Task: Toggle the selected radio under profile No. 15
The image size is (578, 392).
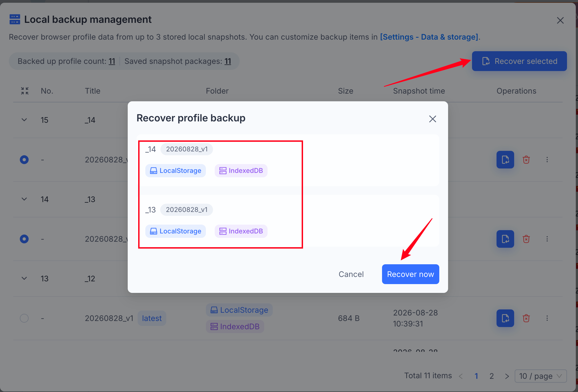Action: coord(24,160)
